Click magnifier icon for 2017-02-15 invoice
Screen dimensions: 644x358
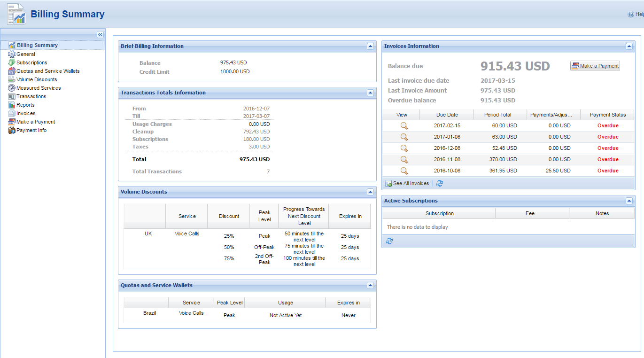coord(403,125)
